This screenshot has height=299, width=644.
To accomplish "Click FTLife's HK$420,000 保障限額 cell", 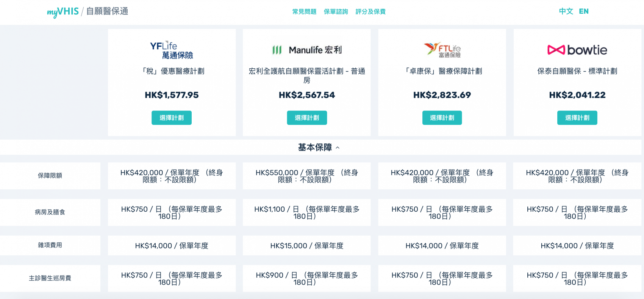I will (442, 176).
